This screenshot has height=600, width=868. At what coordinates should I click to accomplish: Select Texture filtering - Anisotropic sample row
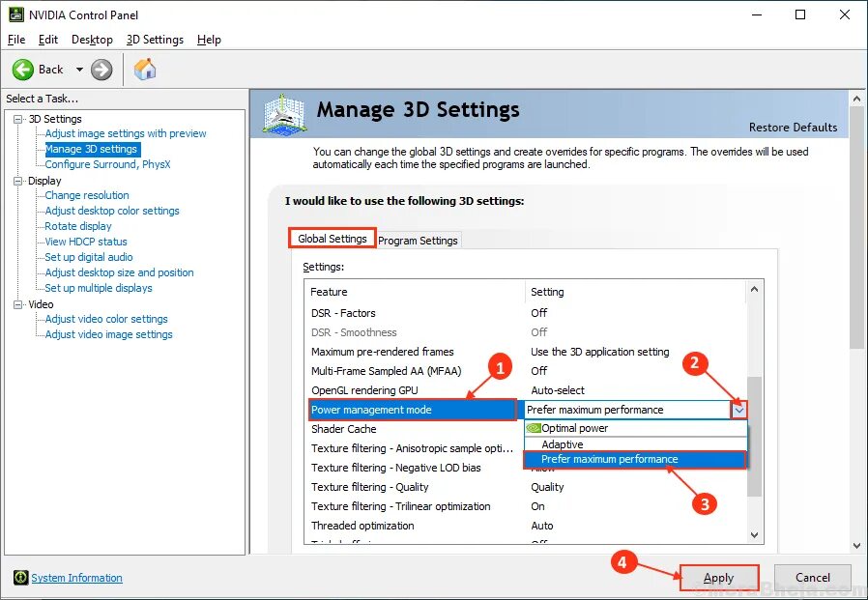[416, 449]
